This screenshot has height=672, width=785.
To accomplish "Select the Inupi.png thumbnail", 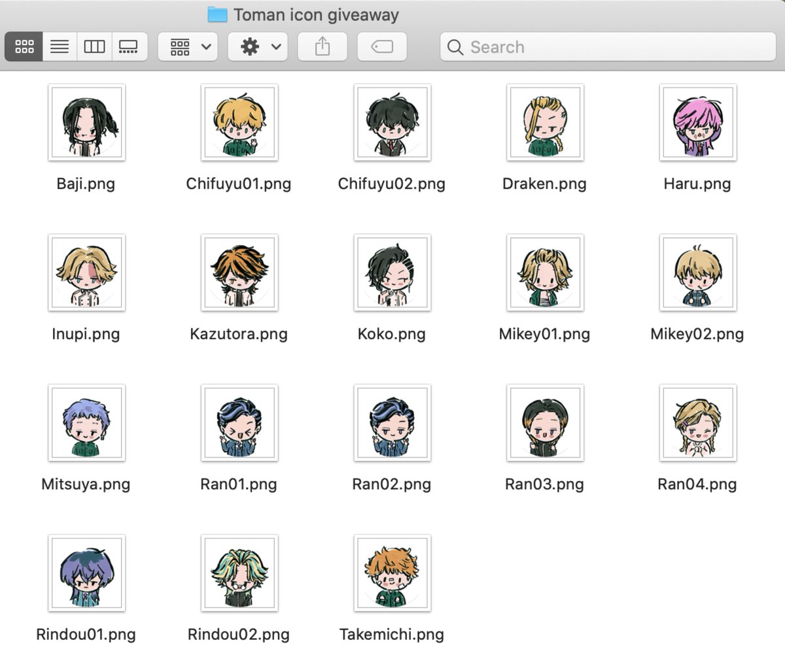I will pyautogui.click(x=86, y=273).
